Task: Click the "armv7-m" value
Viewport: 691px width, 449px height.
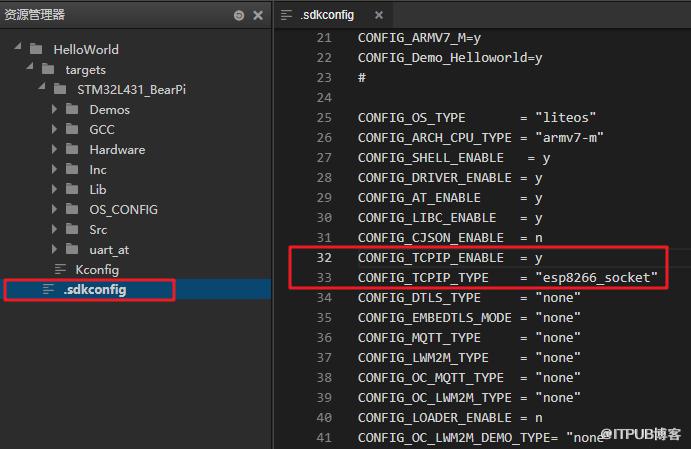Action: [569, 138]
